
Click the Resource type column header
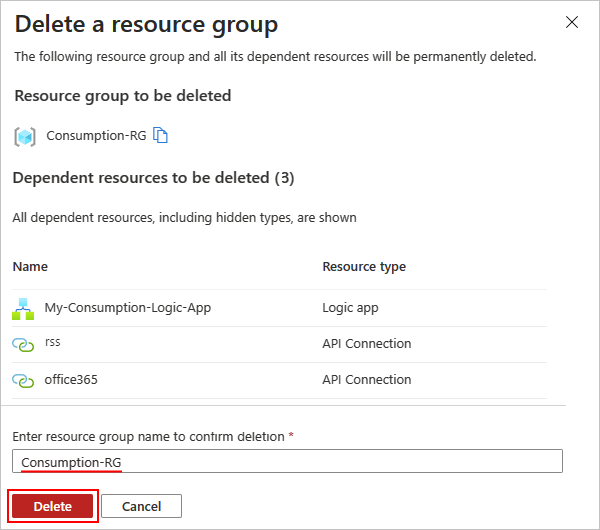(363, 267)
